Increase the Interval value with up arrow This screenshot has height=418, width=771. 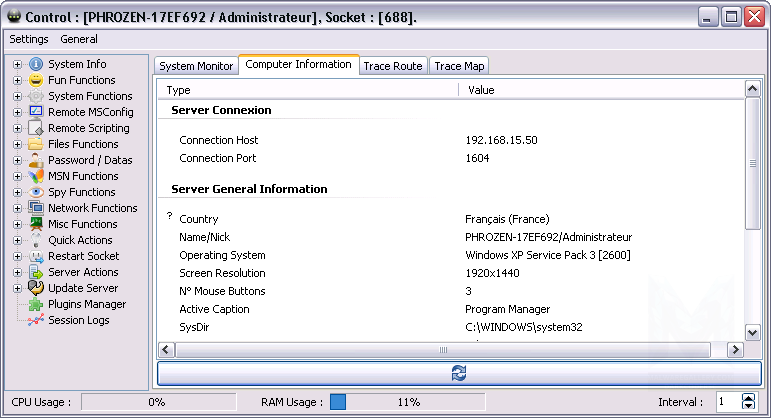[749, 397]
